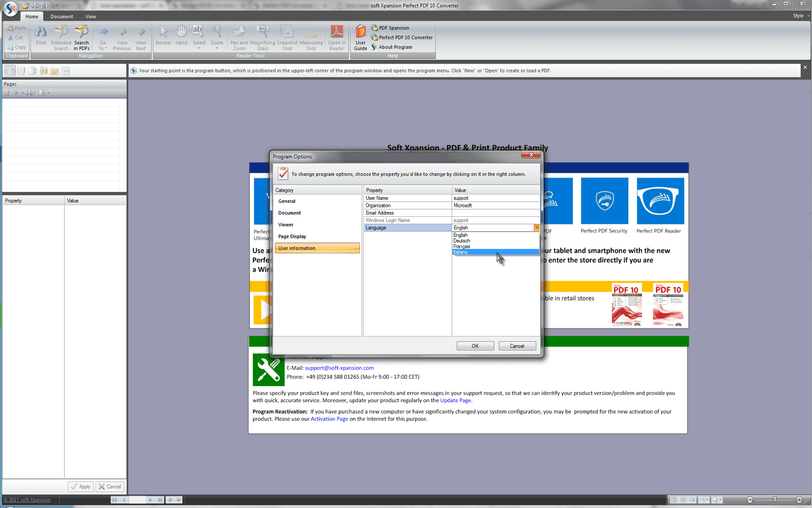The height and width of the screenshot is (508, 812).
Task: Click the PDF Xpansion help link
Action: pos(390,28)
